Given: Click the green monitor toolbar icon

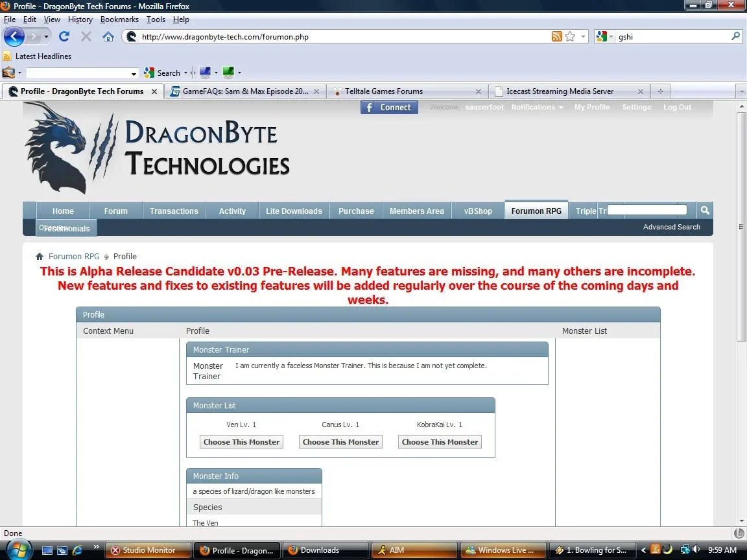Looking at the screenshot, I should click(x=228, y=73).
